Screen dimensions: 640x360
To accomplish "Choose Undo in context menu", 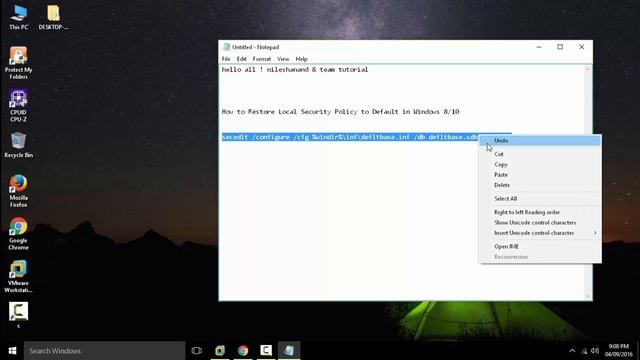I will point(540,140).
